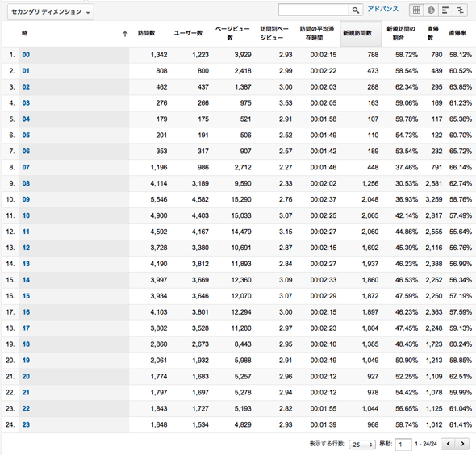This screenshot has width=476, height=455.
Task: Sort by the 訪問数 column header
Action: (x=146, y=33)
